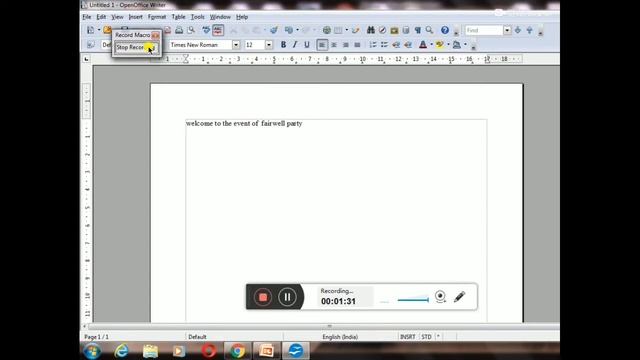
Task: Select Align Left
Action: [322, 44]
